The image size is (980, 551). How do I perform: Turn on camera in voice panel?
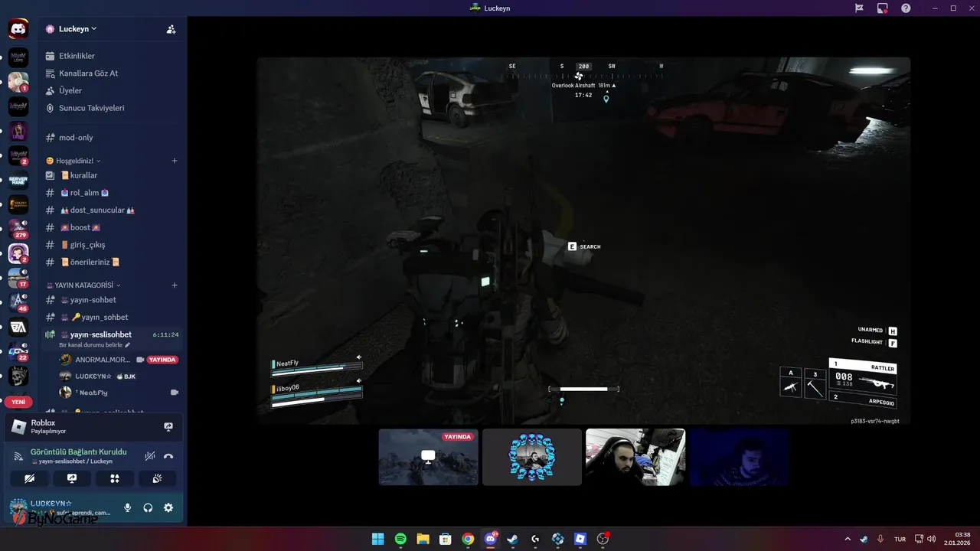29,478
